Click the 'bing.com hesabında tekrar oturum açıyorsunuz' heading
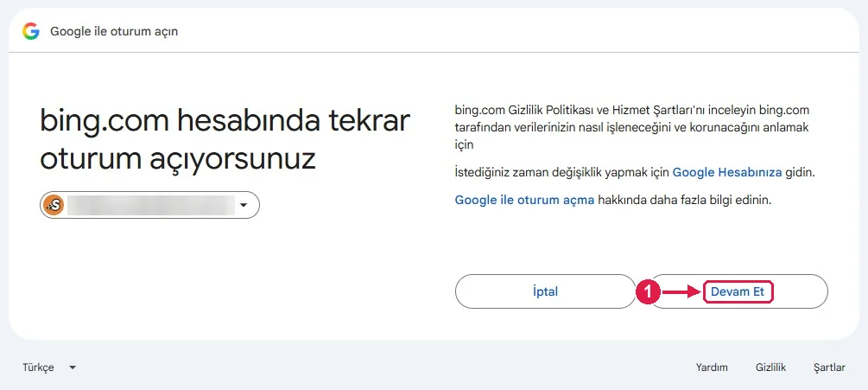The width and height of the screenshot is (868, 390). (x=225, y=140)
